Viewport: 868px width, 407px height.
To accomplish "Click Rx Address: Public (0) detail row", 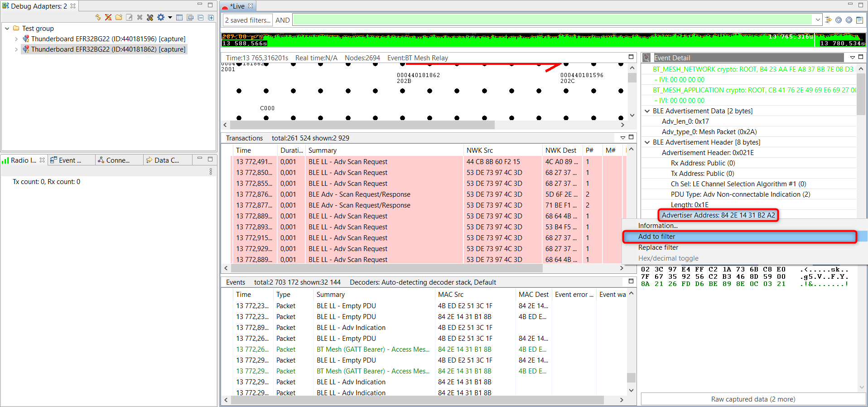I will pyautogui.click(x=703, y=163).
